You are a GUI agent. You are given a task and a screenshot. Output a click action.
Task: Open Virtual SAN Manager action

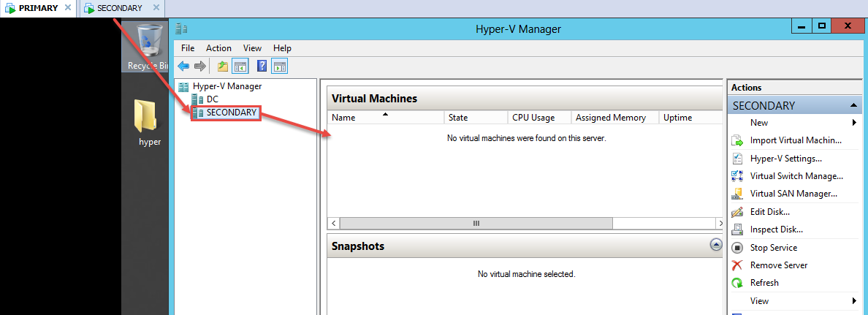(793, 194)
